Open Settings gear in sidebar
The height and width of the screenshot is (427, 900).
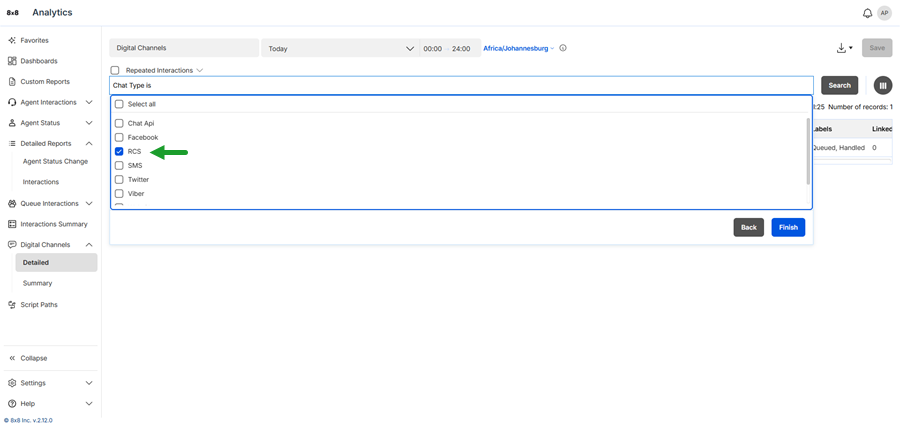tap(12, 383)
